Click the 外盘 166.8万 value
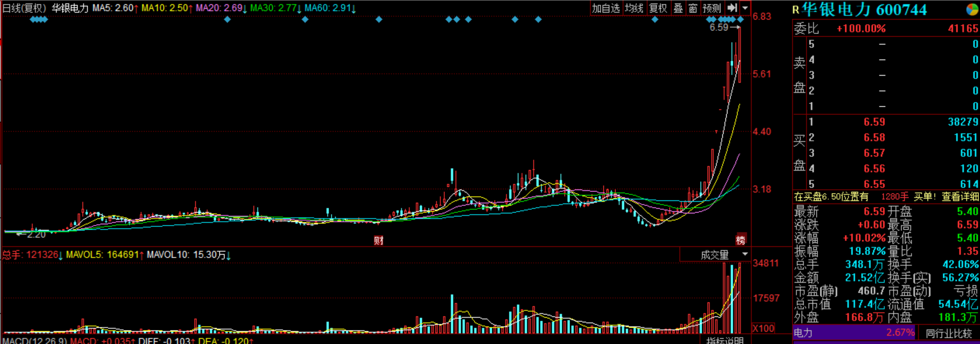The width and height of the screenshot is (980, 344). pyautogui.click(x=865, y=317)
